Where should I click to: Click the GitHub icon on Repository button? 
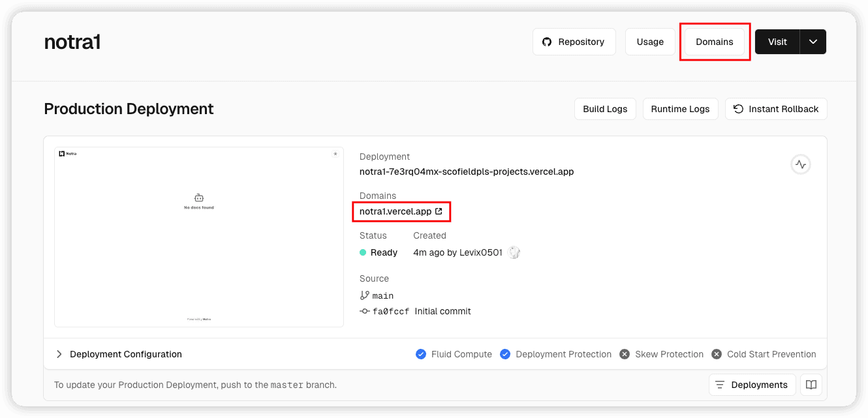[547, 42]
